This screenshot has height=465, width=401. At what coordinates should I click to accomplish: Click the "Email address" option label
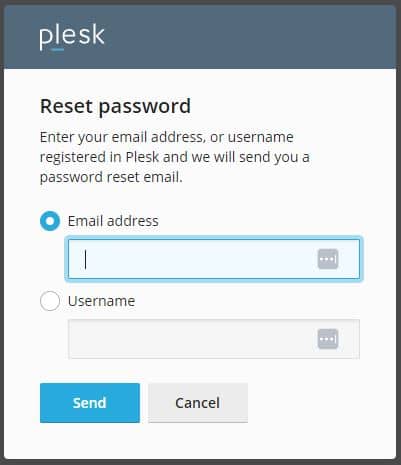pos(113,221)
